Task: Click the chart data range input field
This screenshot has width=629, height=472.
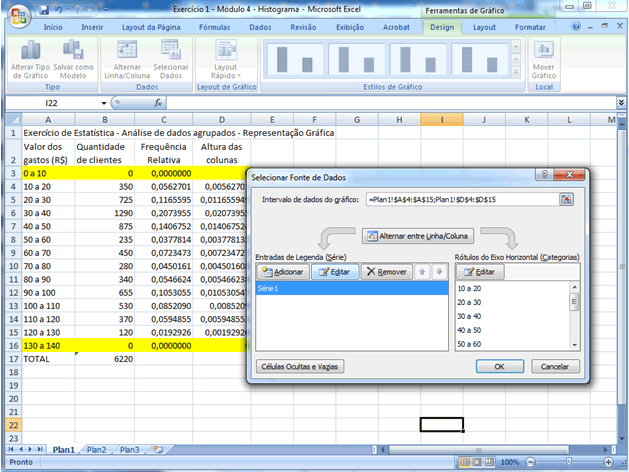Action: [461, 199]
